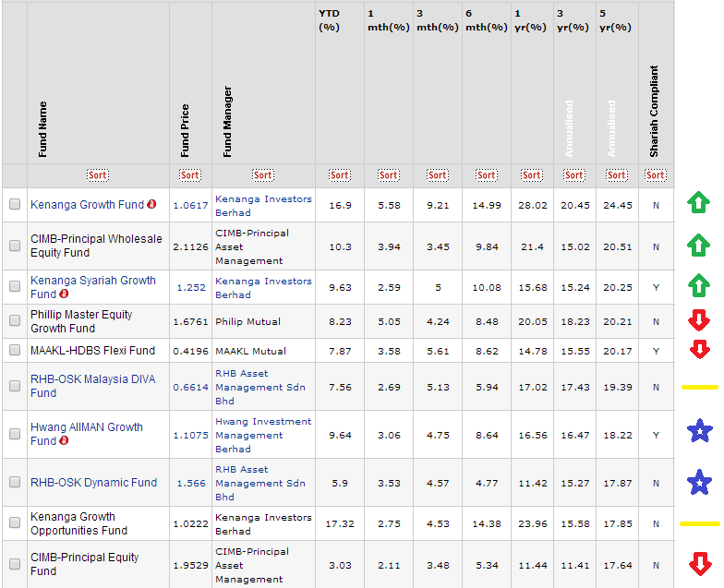This screenshot has width=724, height=588.
Task: Click the red icon beside Hwang AIIMAN Growth Fund
Action: [65, 440]
